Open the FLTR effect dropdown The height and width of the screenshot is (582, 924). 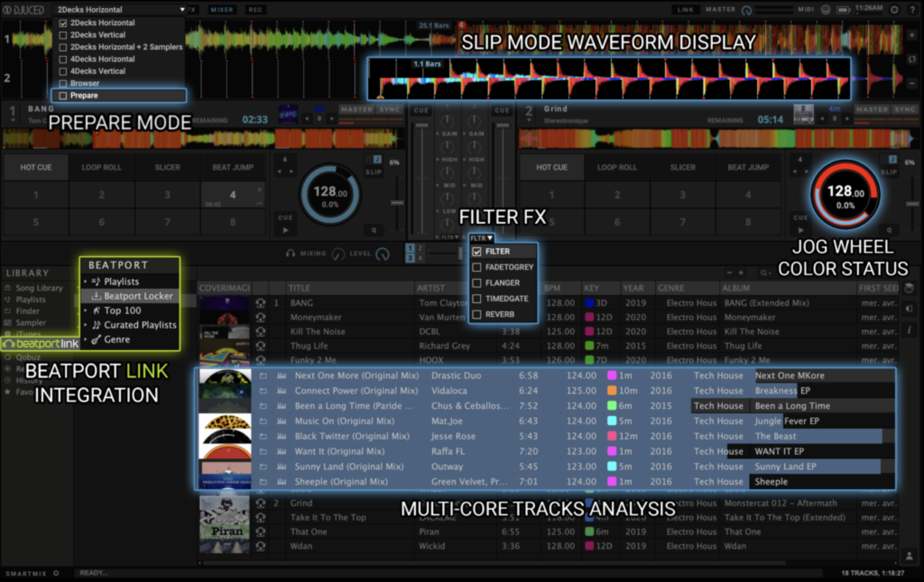tap(481, 238)
